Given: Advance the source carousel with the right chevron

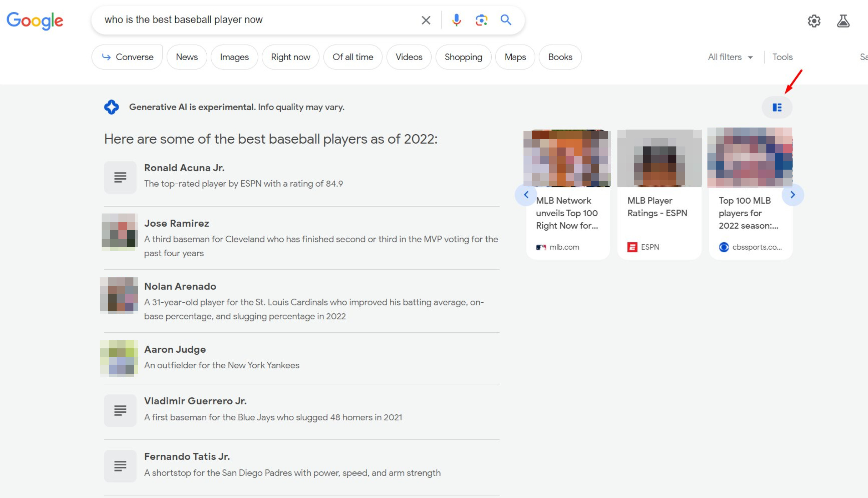Looking at the screenshot, I should [793, 194].
